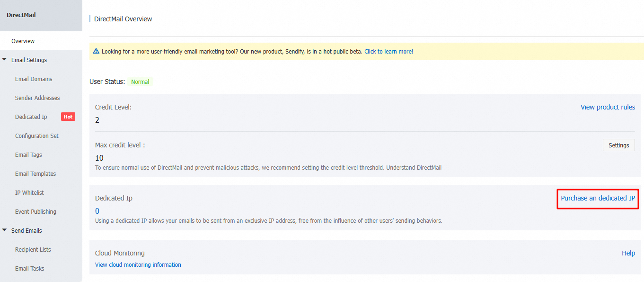Go to Sender Addresses page
The width and height of the screenshot is (644, 282).
[37, 98]
